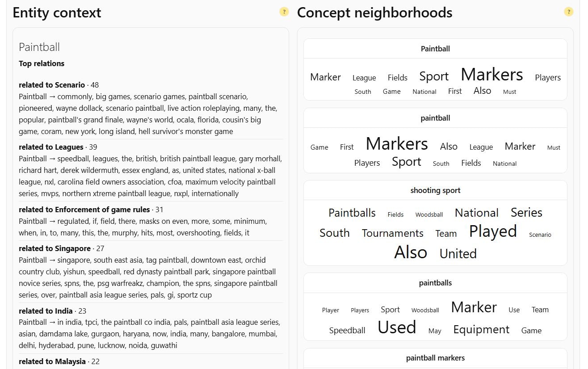Click 'related to Enforcement of game rules'

tap(84, 210)
